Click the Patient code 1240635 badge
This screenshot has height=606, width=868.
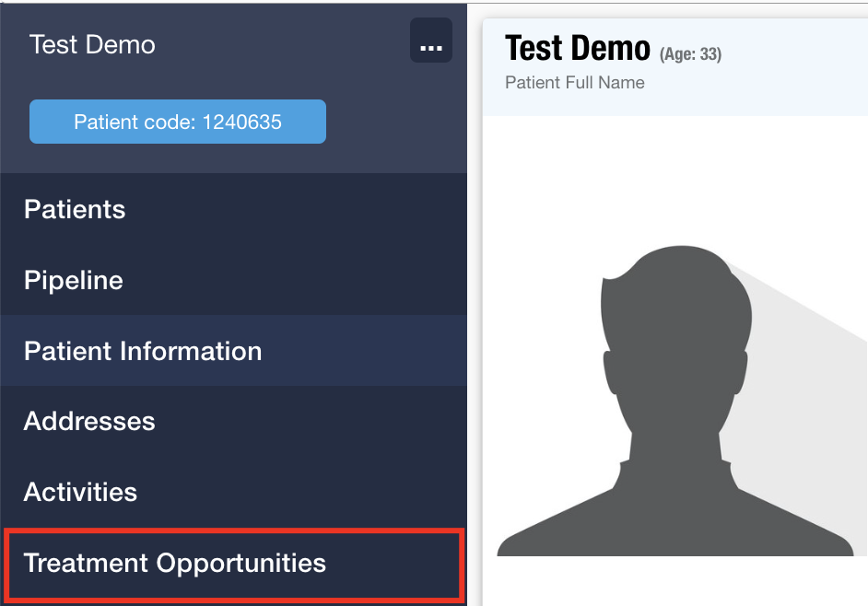tap(177, 121)
